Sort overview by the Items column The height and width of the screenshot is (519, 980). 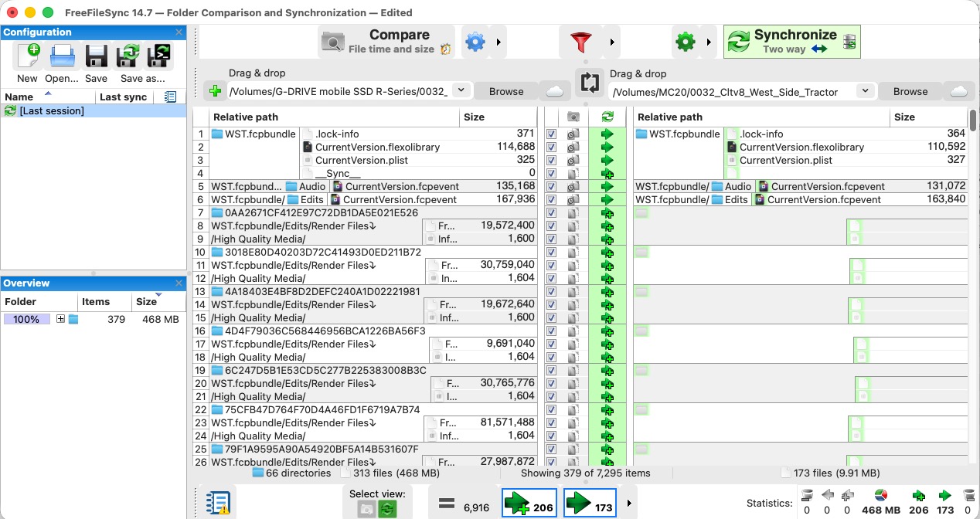[x=104, y=301]
